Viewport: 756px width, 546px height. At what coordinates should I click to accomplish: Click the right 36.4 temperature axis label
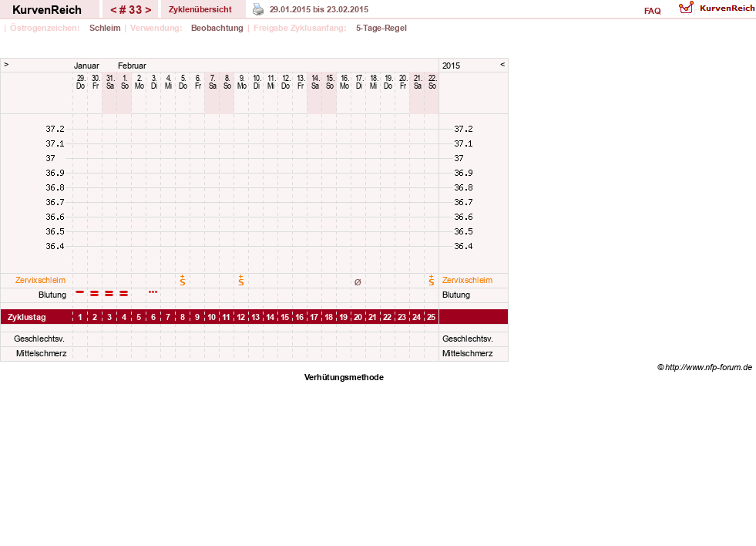pyautogui.click(x=463, y=247)
